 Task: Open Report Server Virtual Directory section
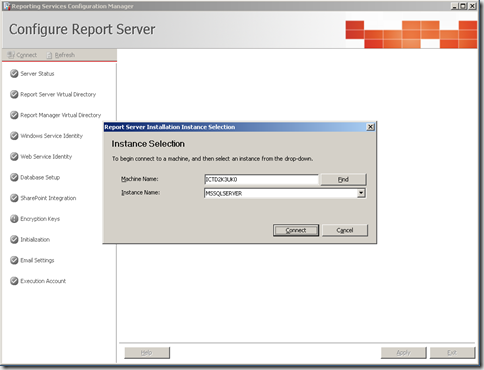pos(58,94)
